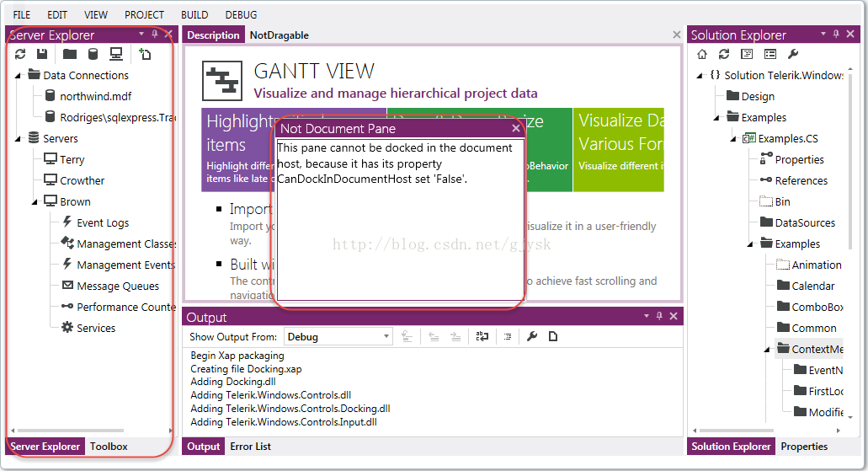Click the computer icon in Server Explorer toolbar

click(x=115, y=54)
